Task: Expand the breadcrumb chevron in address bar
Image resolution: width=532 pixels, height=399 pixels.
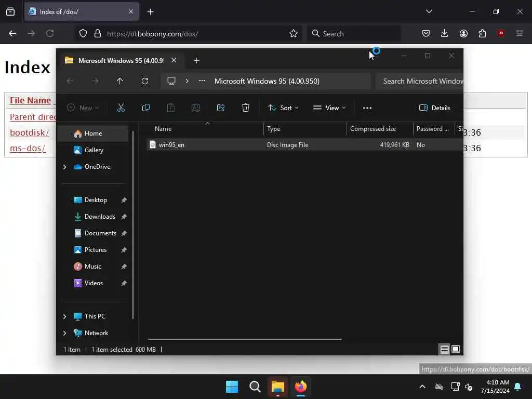Action: pyautogui.click(x=187, y=81)
